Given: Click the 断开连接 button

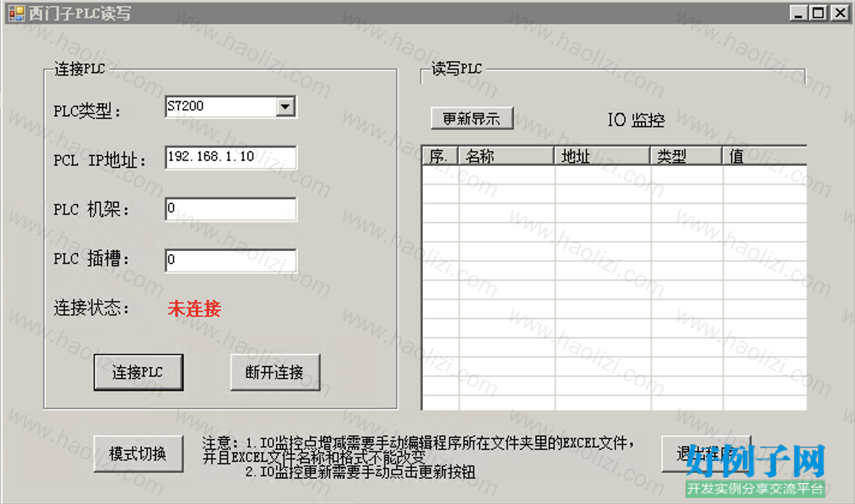Looking at the screenshot, I should [275, 373].
